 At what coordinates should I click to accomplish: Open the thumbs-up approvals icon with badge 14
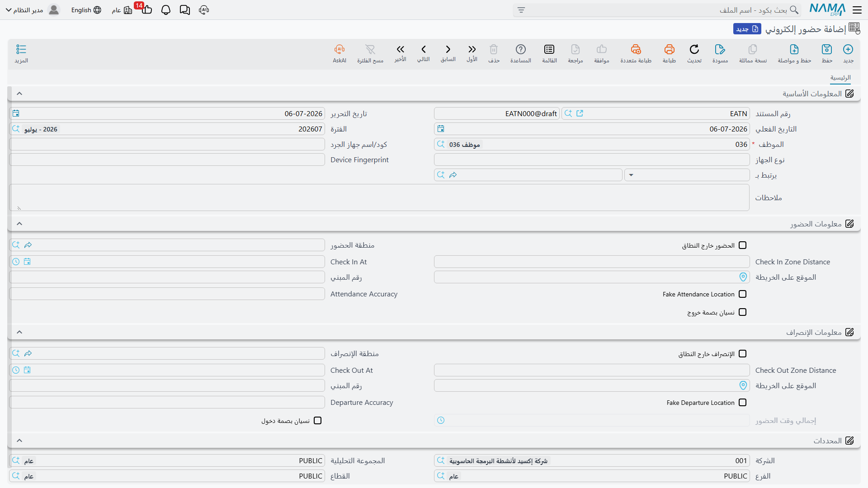(x=146, y=9)
